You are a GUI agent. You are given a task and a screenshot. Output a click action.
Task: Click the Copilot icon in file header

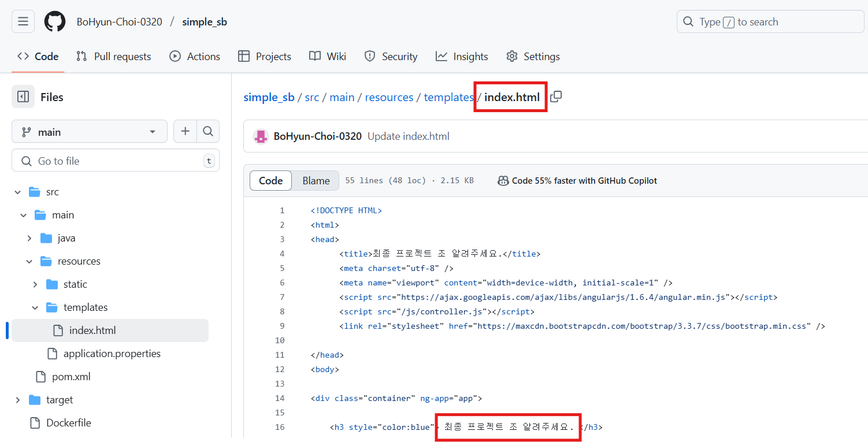coord(503,181)
